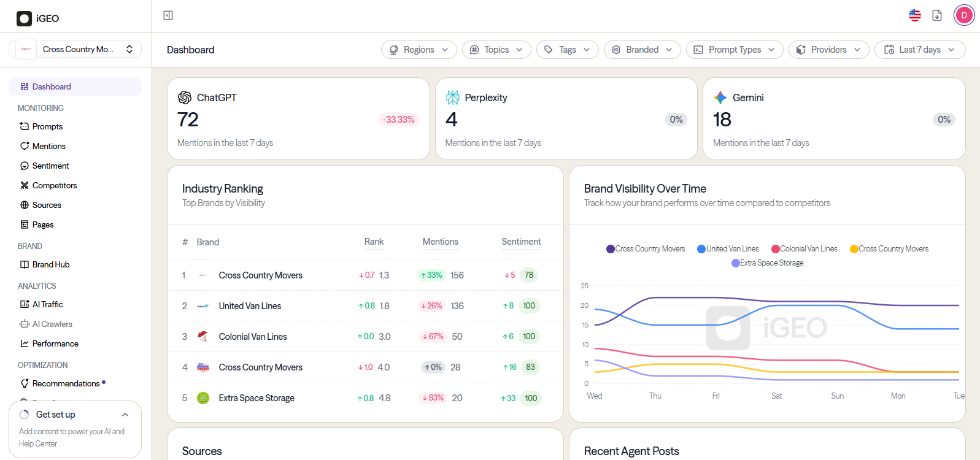Toggle Extra Space Storage legend series
Screen dimensions: 980x460
click(767, 263)
